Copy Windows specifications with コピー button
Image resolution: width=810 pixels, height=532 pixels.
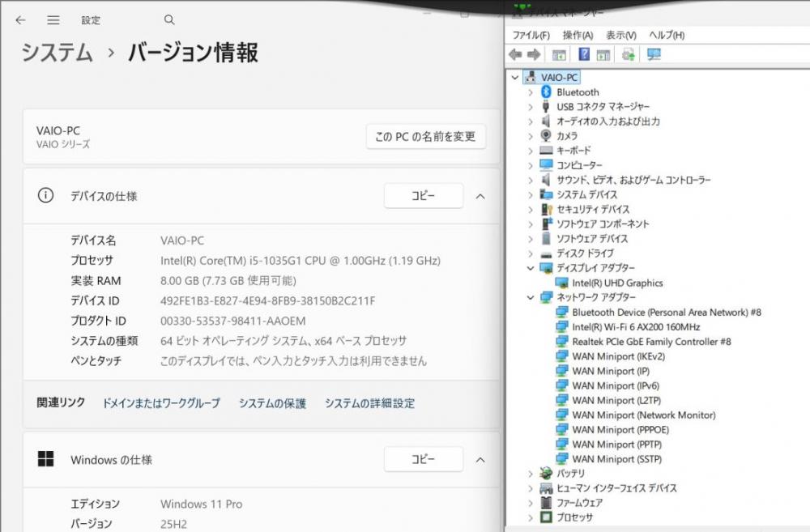point(423,459)
